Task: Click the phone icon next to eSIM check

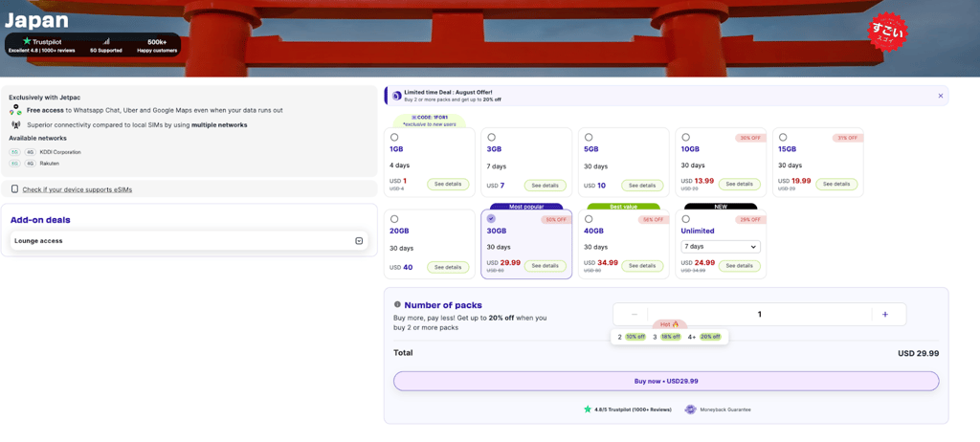Action: (x=15, y=188)
